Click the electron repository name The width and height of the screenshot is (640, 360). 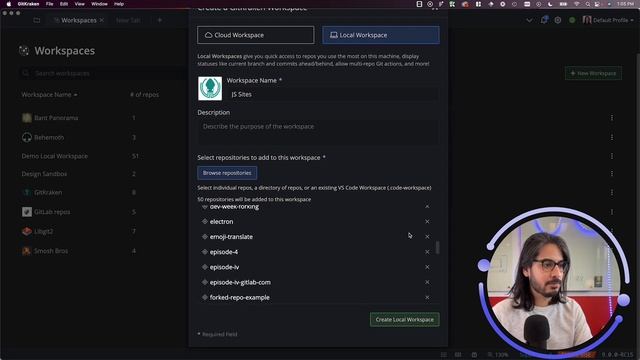coord(221,222)
